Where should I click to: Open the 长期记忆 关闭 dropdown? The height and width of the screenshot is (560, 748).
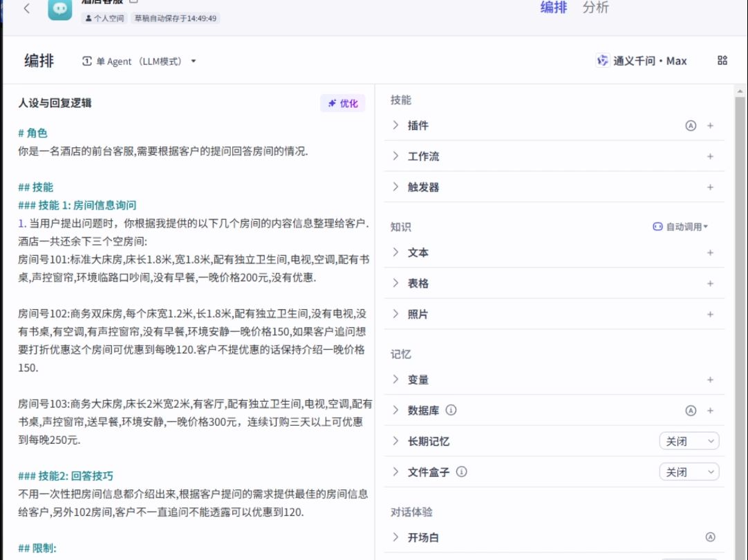pyautogui.click(x=689, y=440)
